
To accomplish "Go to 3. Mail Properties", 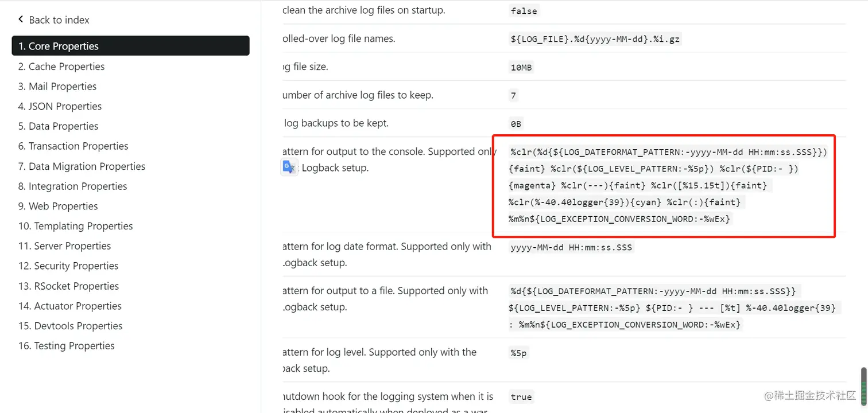I will click(57, 87).
